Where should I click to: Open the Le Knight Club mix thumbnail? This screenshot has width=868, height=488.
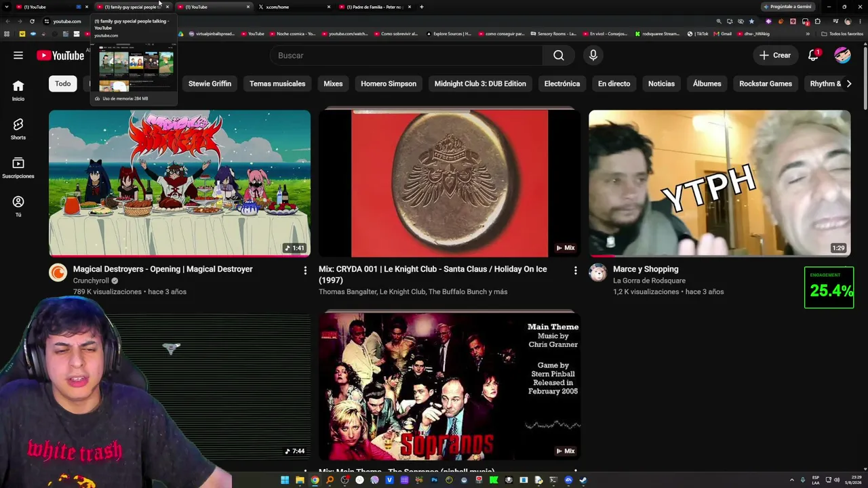click(x=450, y=183)
